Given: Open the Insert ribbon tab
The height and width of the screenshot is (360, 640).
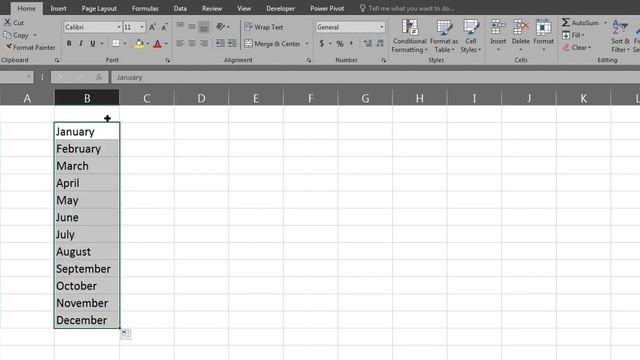Looking at the screenshot, I should click(58, 8).
